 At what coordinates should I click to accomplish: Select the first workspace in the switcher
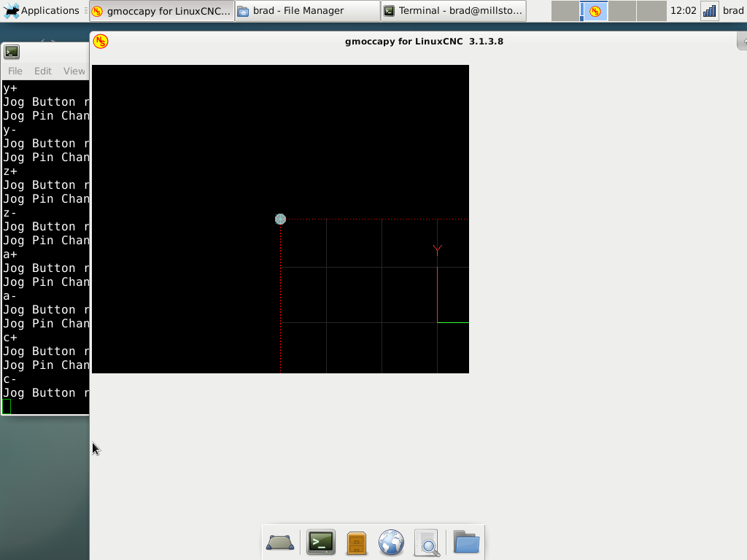565,11
